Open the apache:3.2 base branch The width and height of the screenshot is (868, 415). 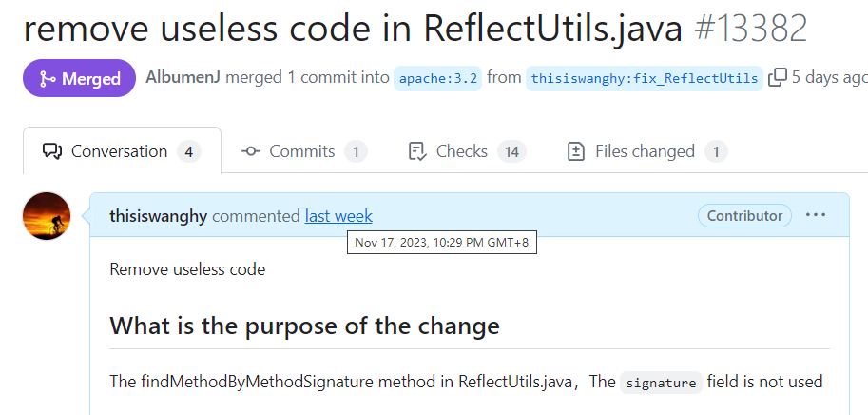438,79
